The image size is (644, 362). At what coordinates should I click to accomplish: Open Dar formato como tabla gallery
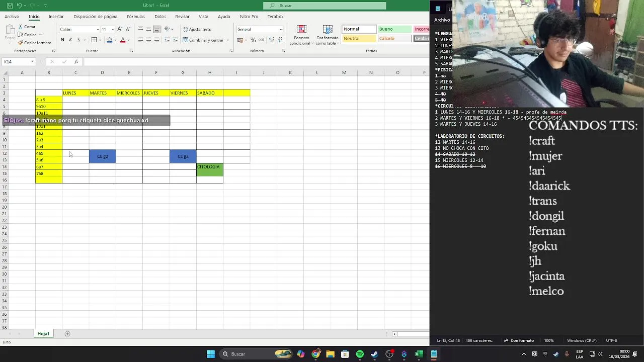tap(328, 35)
